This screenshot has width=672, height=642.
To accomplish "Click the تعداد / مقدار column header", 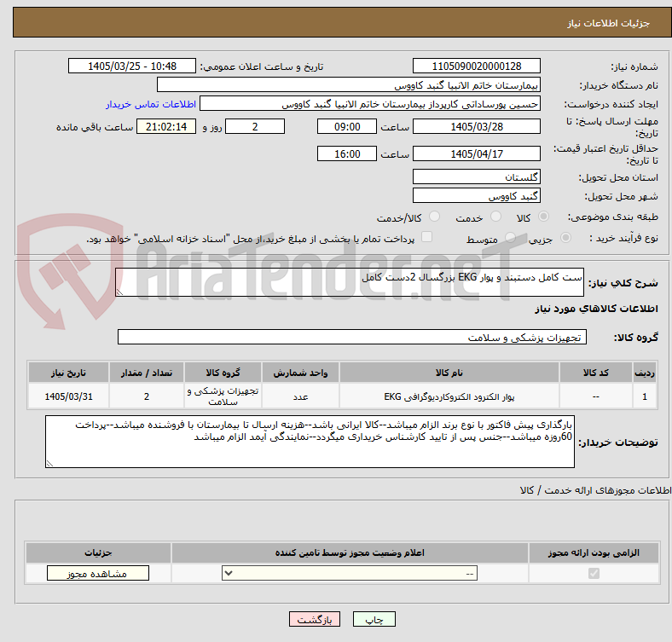I will pos(147,373).
